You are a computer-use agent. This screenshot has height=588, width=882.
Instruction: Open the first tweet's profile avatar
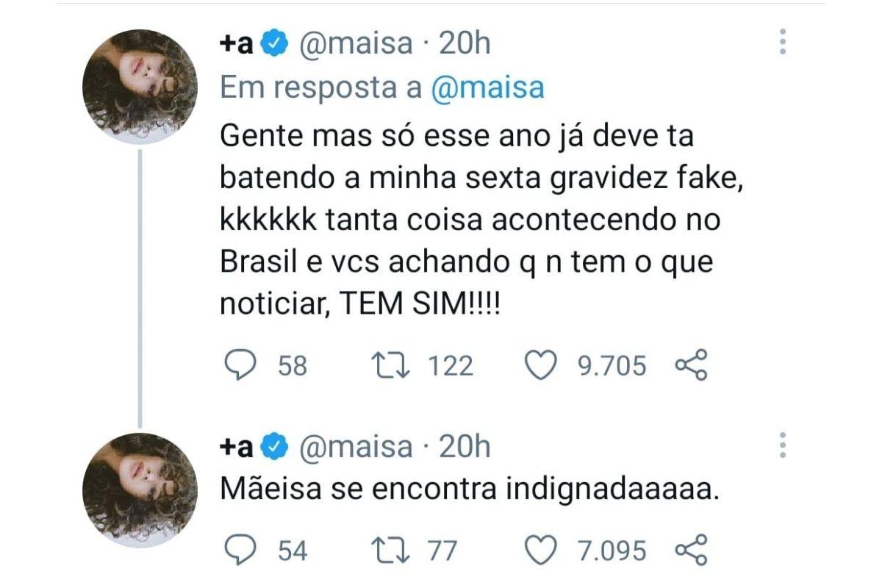[x=140, y=86]
